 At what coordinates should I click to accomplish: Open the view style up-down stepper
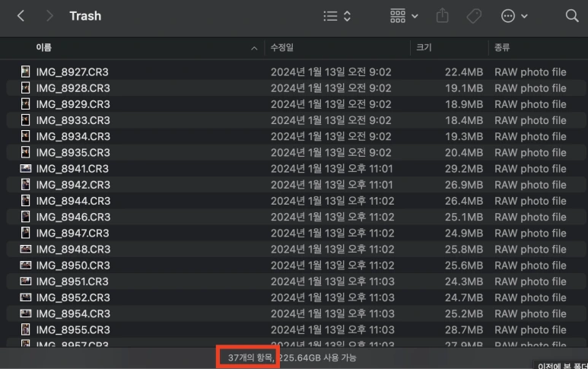348,16
